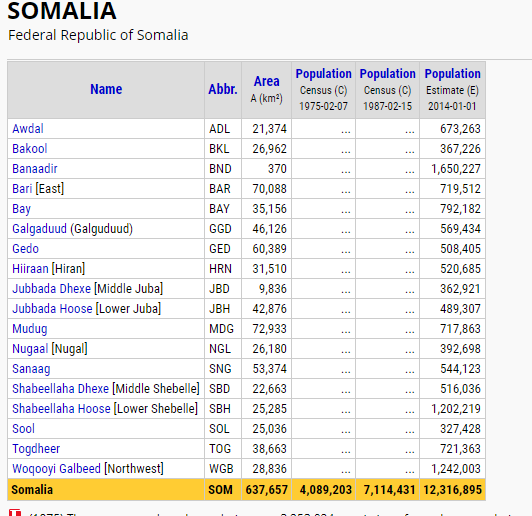
Task: Open the Galgaduud region link
Action: coord(39,229)
